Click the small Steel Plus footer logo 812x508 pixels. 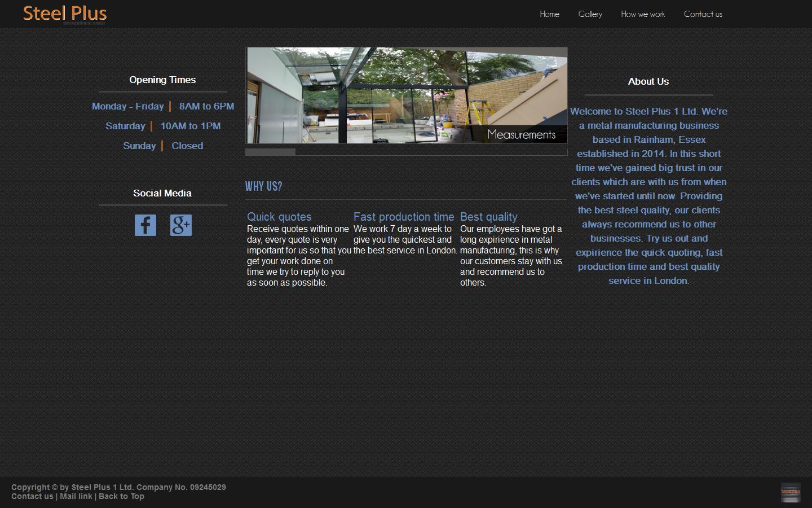pos(790,492)
